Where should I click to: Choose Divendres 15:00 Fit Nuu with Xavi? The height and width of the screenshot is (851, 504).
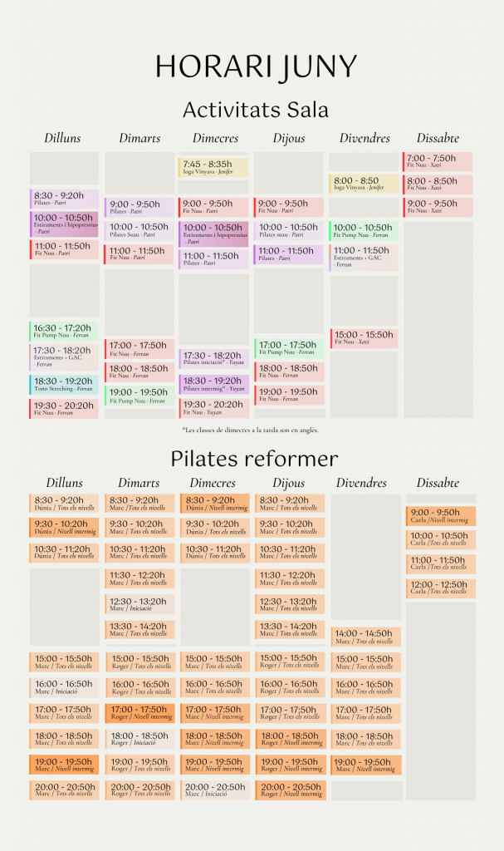364,338
